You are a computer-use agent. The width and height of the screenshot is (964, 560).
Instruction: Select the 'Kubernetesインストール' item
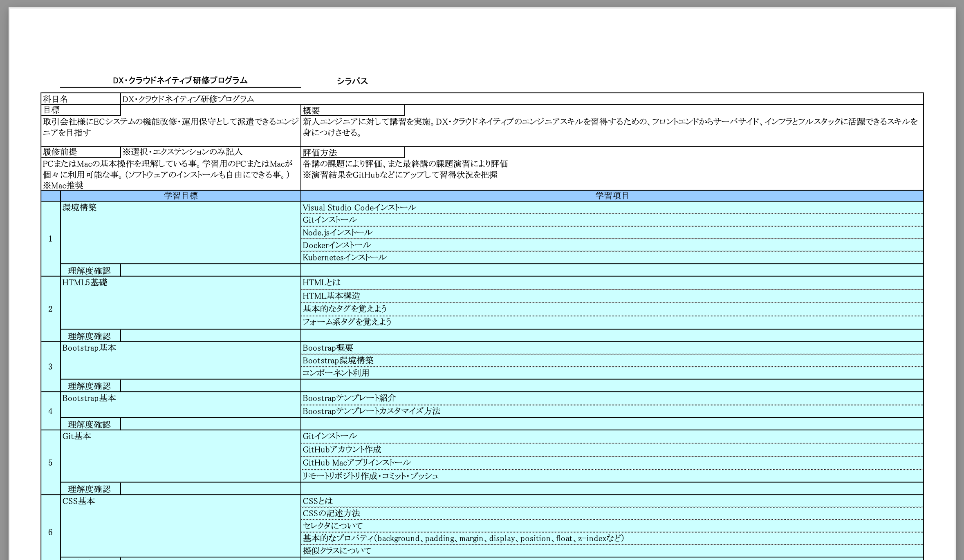tap(344, 258)
